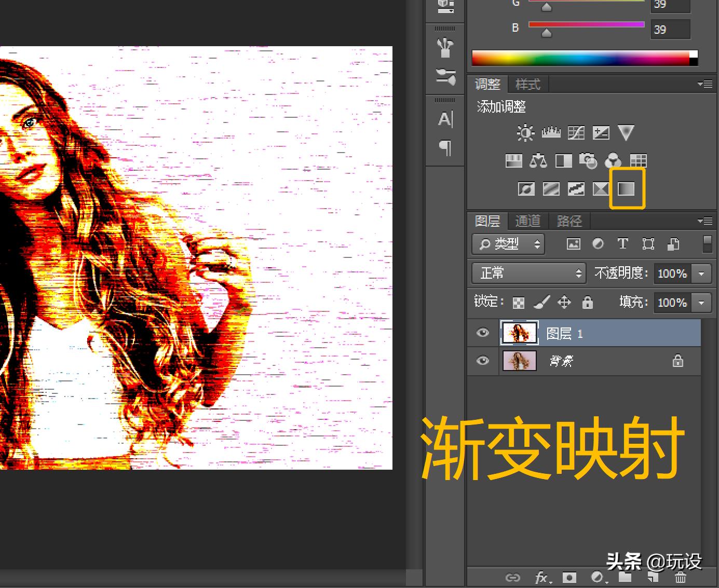
Task: Hide the 图层 1 layer
Action: point(483,333)
